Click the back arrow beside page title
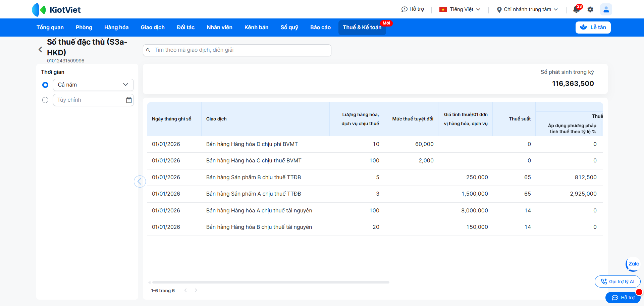 coord(40,50)
